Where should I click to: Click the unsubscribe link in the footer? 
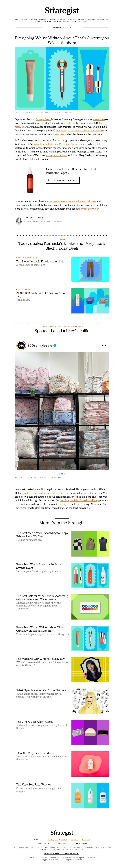43,843
